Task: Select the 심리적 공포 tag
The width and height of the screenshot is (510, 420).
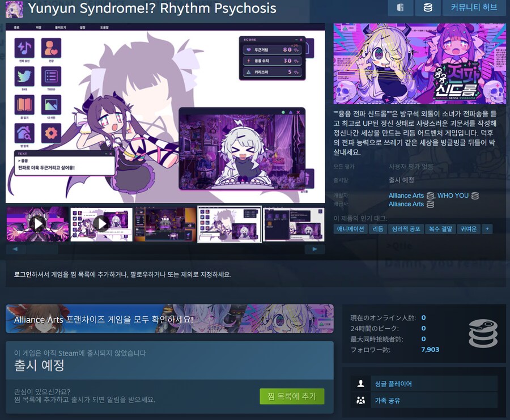Action: pos(406,229)
